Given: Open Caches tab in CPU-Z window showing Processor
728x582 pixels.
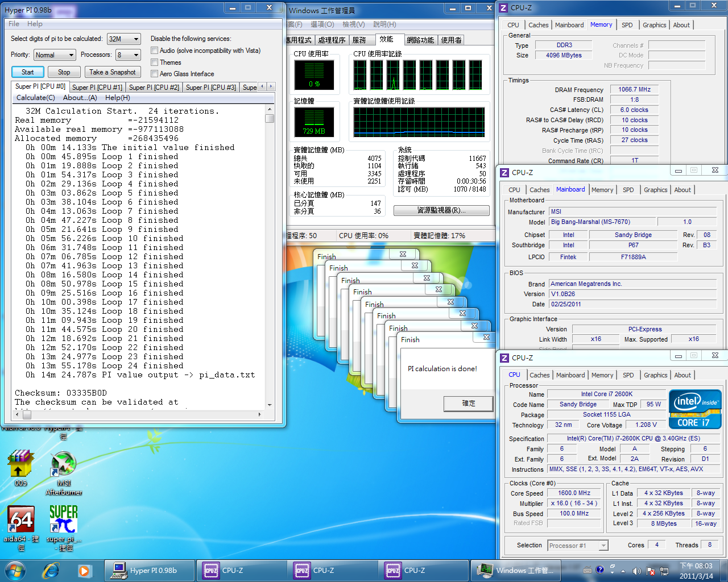Looking at the screenshot, I should coord(540,375).
